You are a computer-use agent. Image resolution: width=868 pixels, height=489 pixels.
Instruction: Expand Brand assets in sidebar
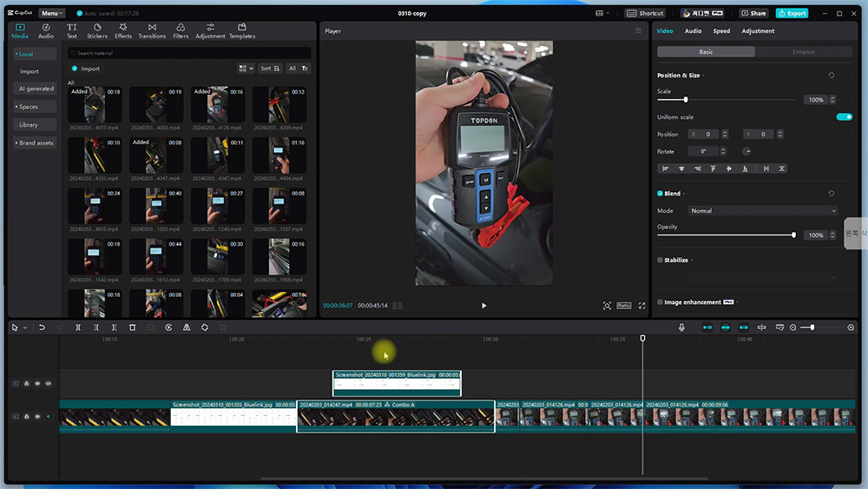(x=35, y=143)
